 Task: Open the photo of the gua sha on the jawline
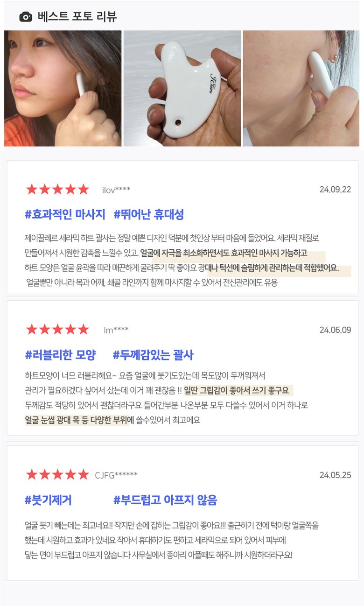[301, 88]
